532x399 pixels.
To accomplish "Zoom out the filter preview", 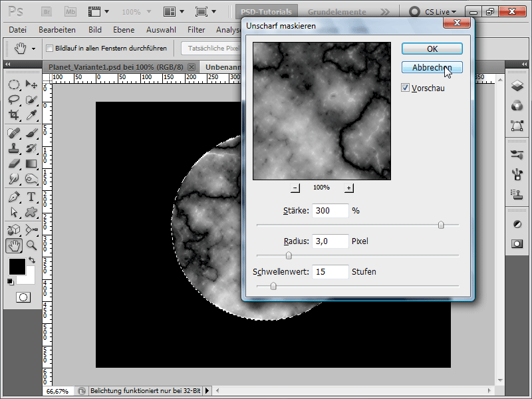I will pos(295,188).
